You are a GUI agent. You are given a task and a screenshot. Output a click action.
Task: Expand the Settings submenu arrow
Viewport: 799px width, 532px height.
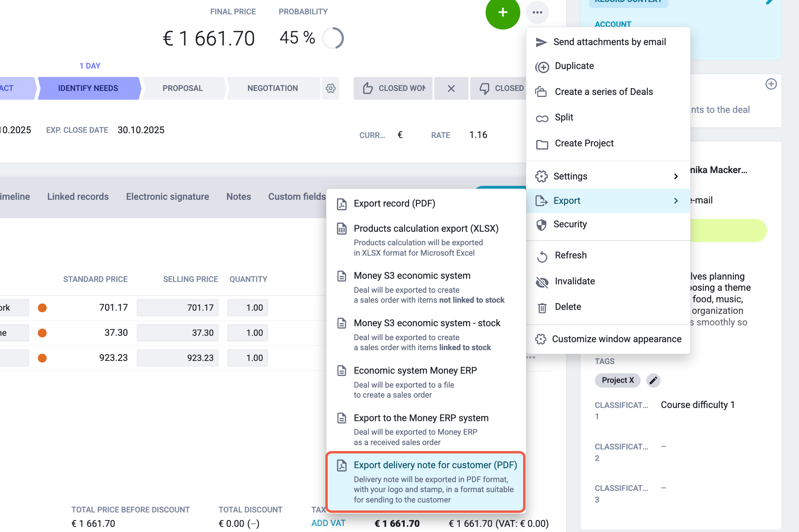tap(676, 176)
